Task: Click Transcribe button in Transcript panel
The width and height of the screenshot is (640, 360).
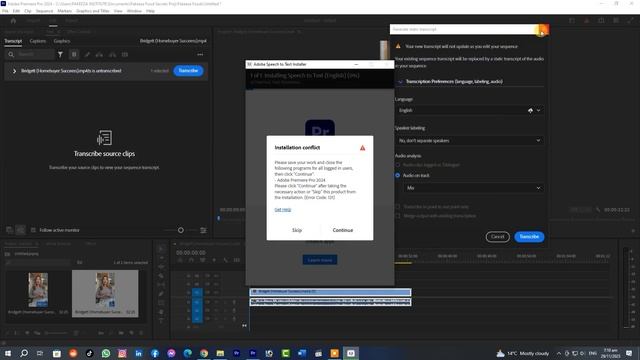Action: pyautogui.click(x=188, y=71)
